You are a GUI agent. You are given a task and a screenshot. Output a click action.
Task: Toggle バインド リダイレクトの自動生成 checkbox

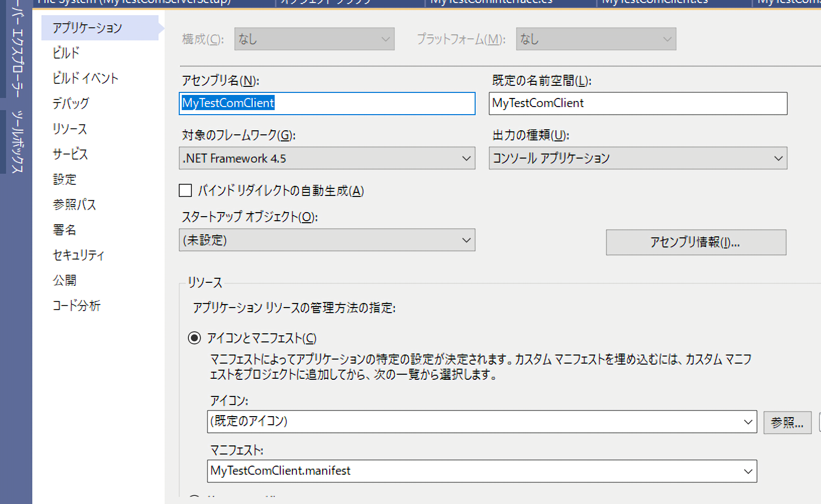click(x=186, y=190)
